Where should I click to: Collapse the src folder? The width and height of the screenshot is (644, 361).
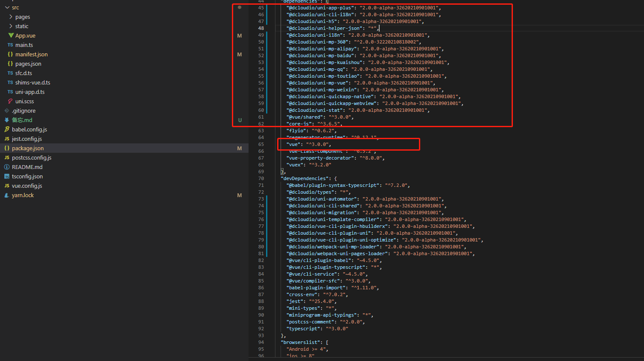pos(7,7)
